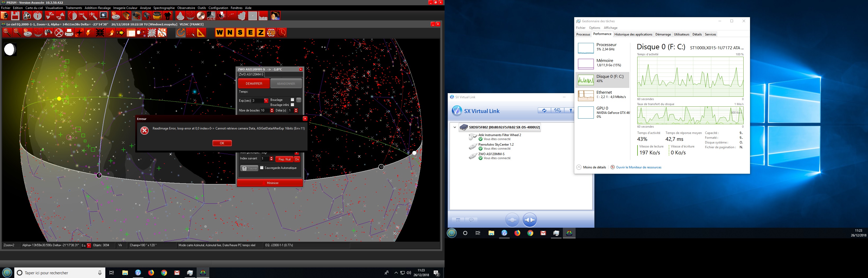
Task: Open the Spectrographie menu
Action: (164, 8)
